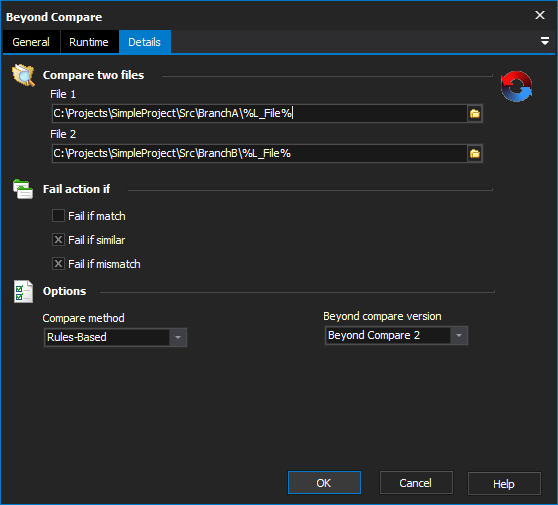The image size is (558, 505).
Task: Select the Details tab
Action: coord(144,42)
